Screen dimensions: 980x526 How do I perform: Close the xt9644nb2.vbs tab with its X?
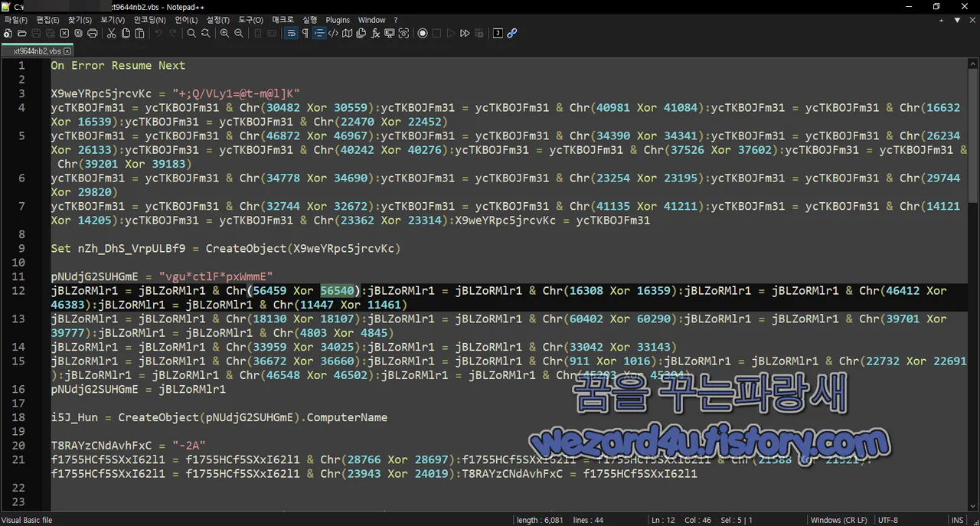[67, 51]
